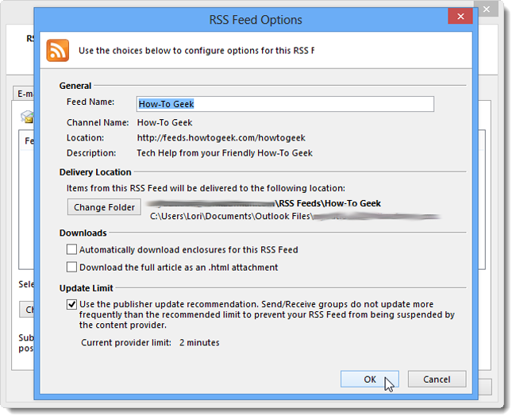This screenshot has width=516, height=420.
Task: Click the 'Use the choices below' header text
Action: point(196,51)
